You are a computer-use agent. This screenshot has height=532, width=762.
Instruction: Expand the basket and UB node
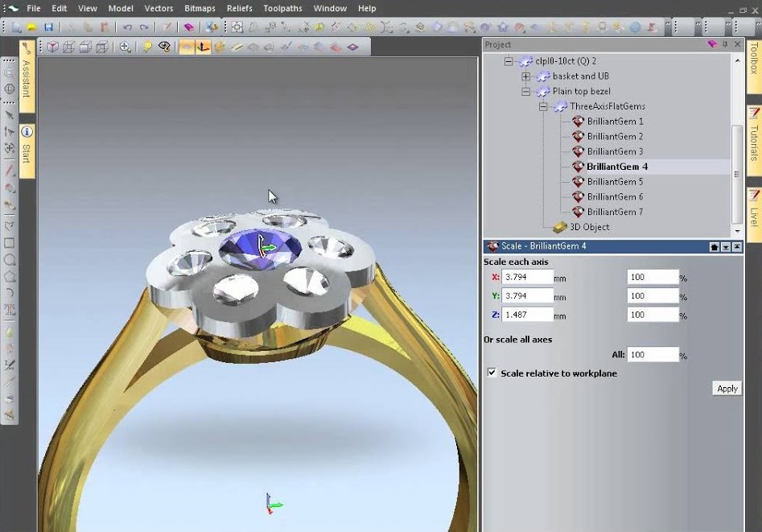coord(525,76)
